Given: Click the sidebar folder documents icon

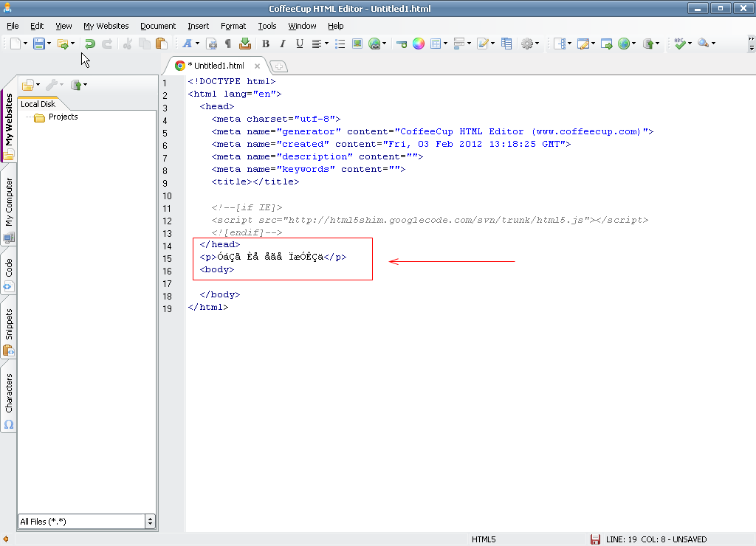Looking at the screenshot, I should pyautogui.click(x=27, y=85).
